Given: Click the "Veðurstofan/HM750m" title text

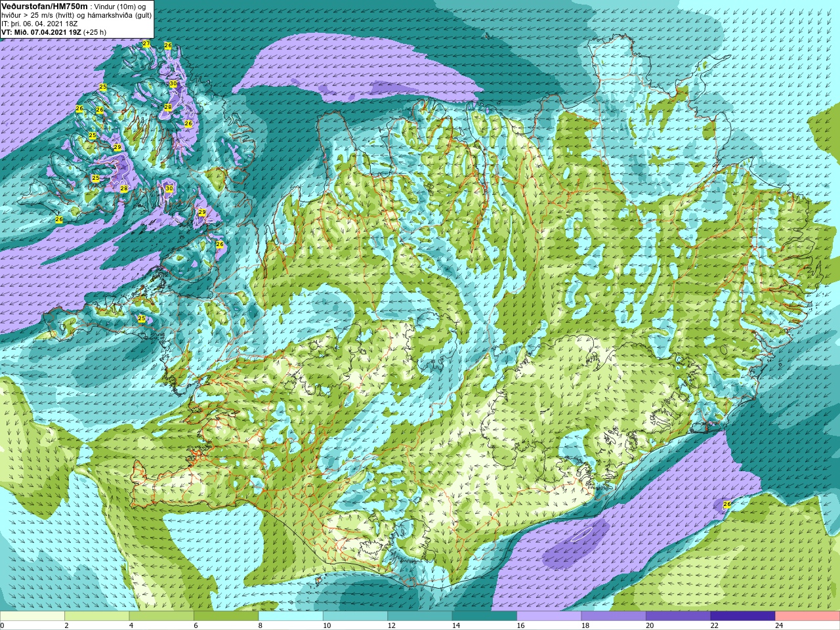Looking at the screenshot, I should [x=45, y=6].
